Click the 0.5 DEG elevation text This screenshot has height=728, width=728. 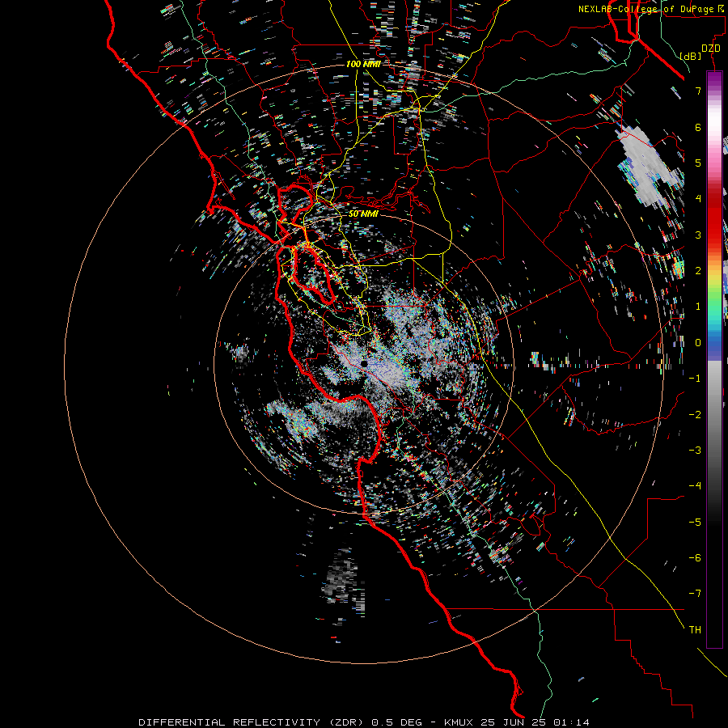[x=397, y=722]
